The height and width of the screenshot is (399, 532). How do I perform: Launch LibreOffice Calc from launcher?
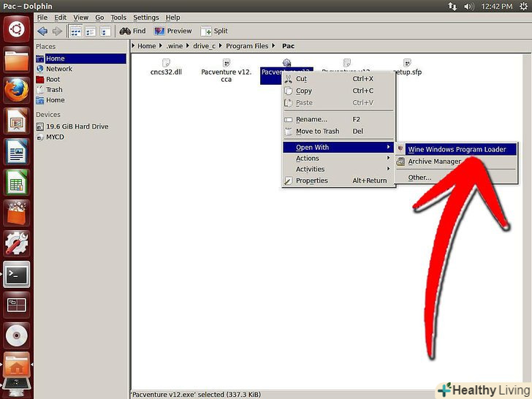16,183
